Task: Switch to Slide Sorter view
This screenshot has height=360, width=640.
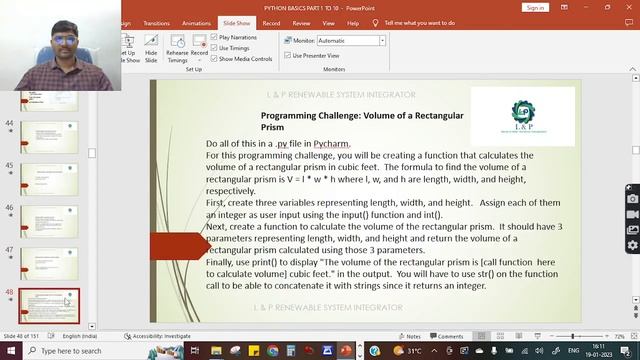Action: pos(500,336)
